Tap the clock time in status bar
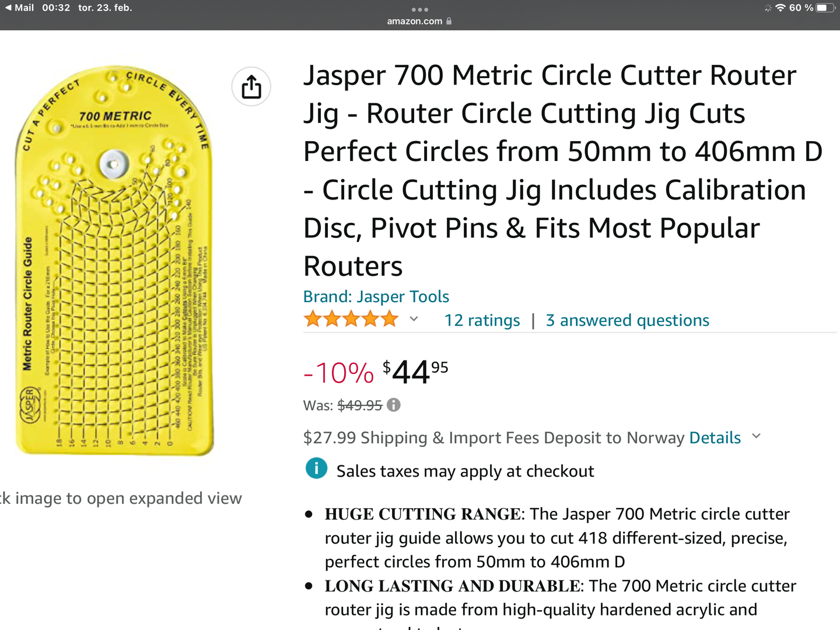The width and height of the screenshot is (840, 630). 56,8
